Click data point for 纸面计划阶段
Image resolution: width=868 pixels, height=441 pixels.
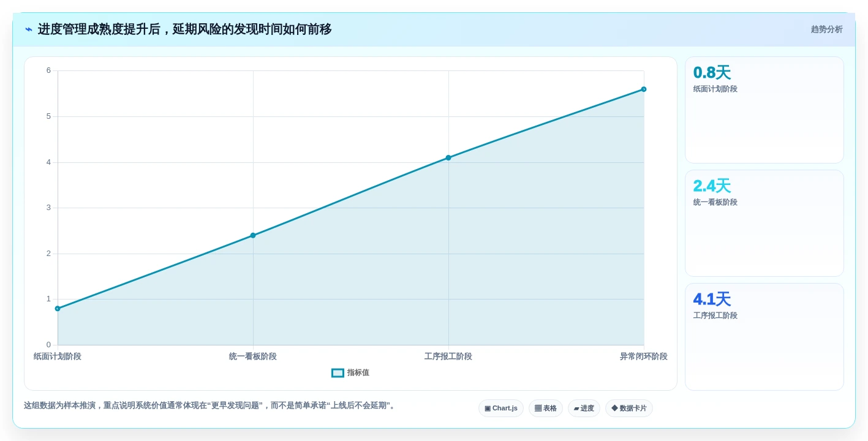point(58,309)
